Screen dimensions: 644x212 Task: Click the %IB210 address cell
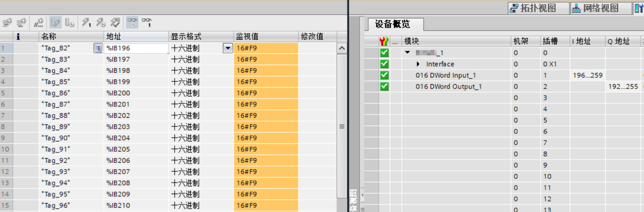[136, 205]
